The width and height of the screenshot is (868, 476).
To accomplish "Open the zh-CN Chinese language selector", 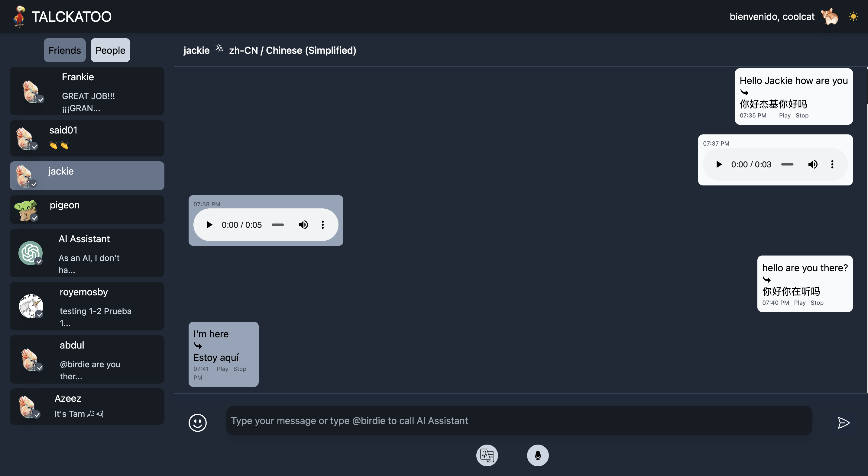I will click(x=292, y=50).
